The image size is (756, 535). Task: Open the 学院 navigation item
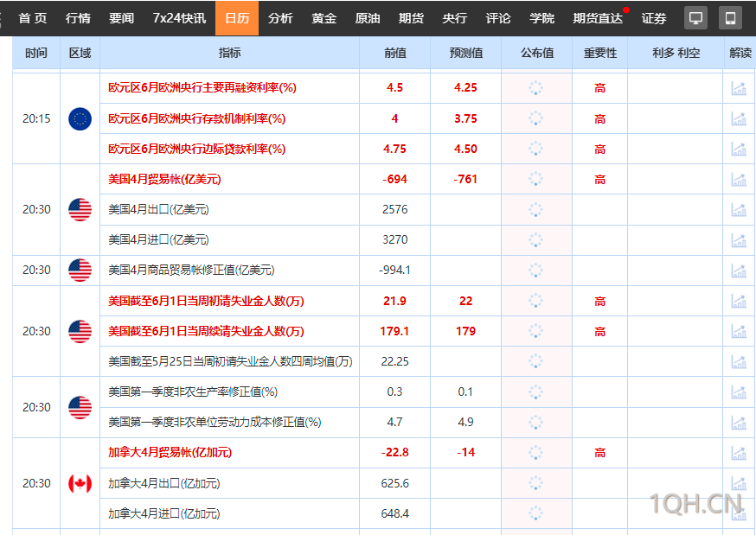(x=542, y=18)
